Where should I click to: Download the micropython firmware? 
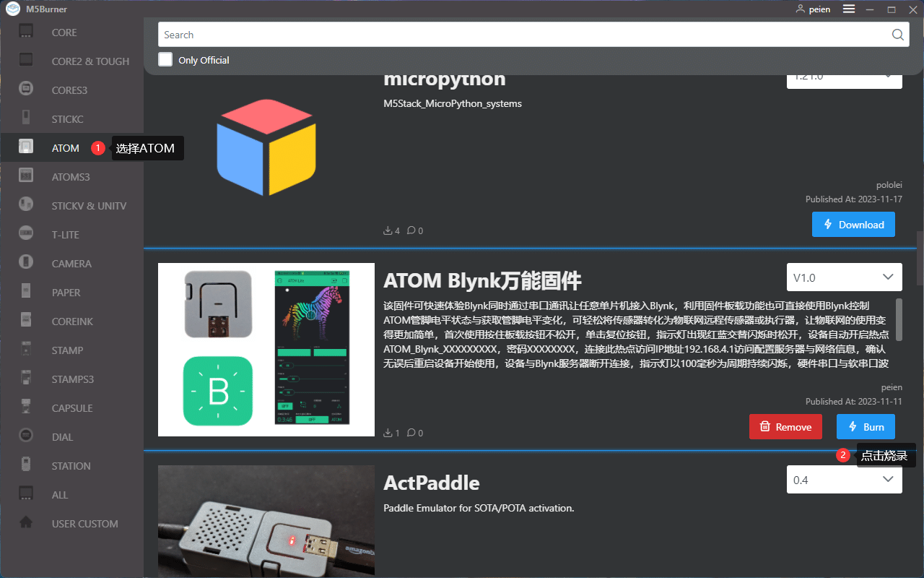coord(853,224)
